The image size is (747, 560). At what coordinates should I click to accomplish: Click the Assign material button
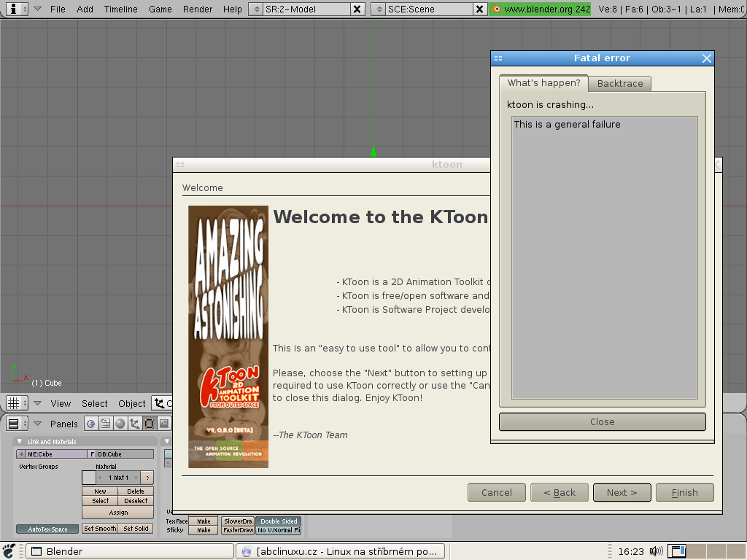tap(118, 513)
